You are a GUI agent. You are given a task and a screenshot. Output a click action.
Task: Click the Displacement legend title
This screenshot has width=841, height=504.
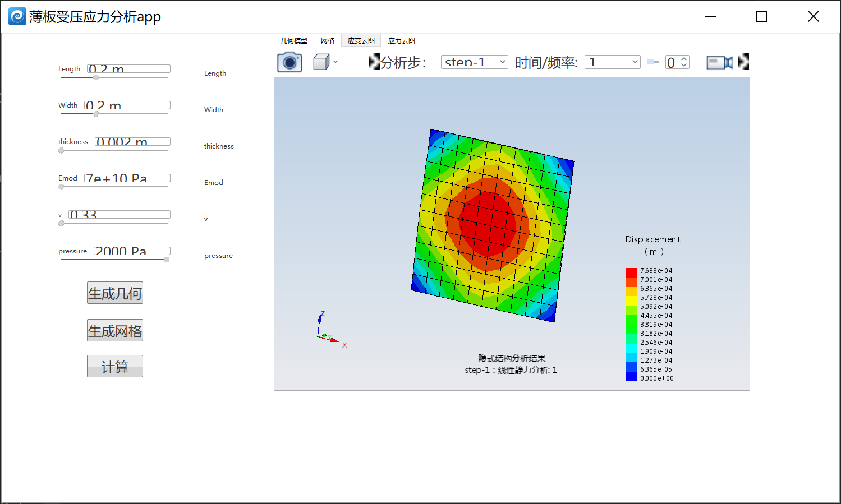653,239
